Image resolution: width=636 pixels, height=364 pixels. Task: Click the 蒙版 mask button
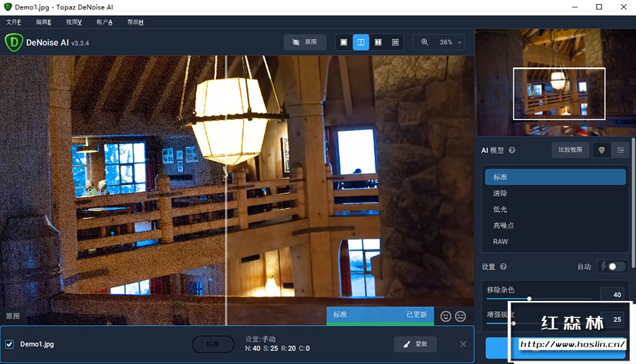[415, 344]
